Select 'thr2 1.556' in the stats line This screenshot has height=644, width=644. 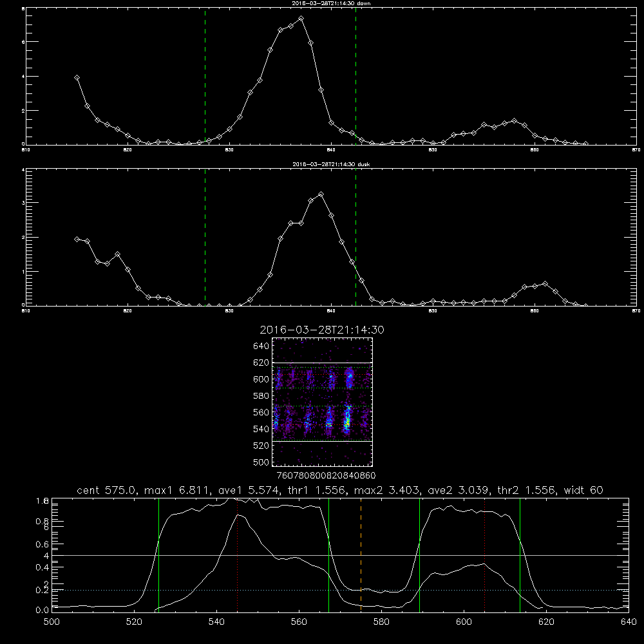pos(527,490)
